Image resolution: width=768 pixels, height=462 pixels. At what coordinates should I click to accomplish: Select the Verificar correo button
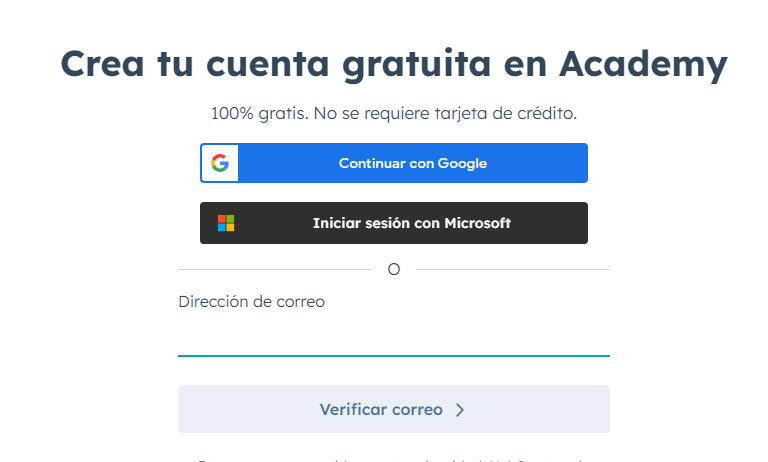(394, 409)
